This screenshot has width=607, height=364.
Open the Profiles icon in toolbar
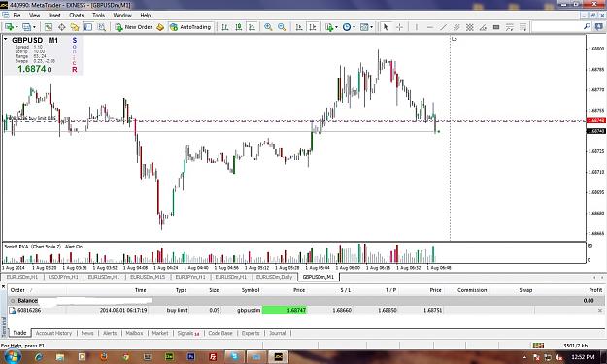pyautogui.click(x=26, y=27)
